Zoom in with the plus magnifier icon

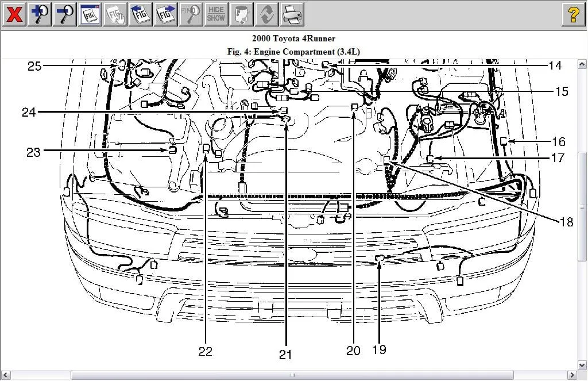pyautogui.click(x=40, y=14)
